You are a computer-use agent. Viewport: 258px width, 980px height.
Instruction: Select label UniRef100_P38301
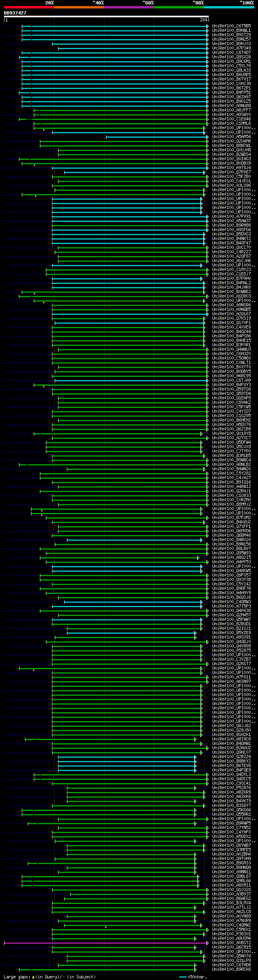231,934
